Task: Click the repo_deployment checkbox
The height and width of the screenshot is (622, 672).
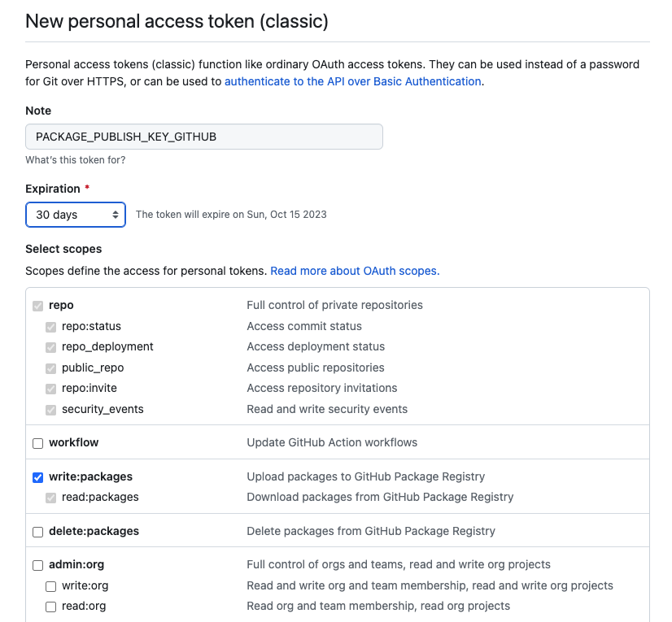Action: pyautogui.click(x=50, y=347)
